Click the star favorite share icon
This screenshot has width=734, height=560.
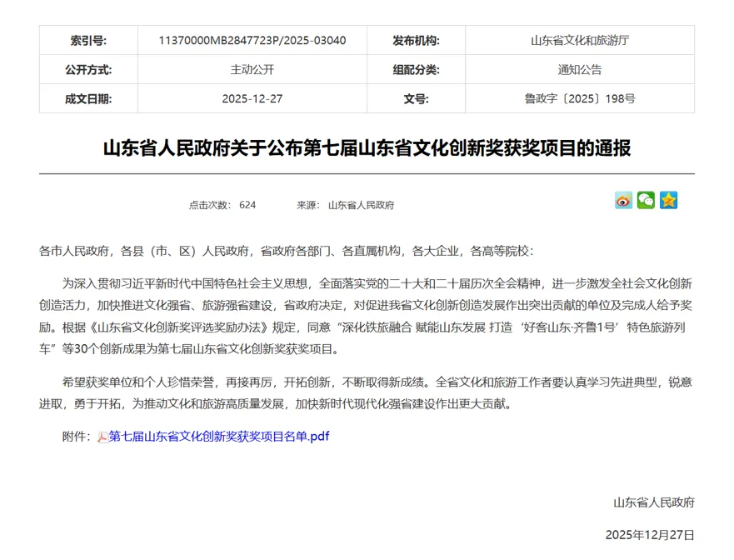[668, 200]
